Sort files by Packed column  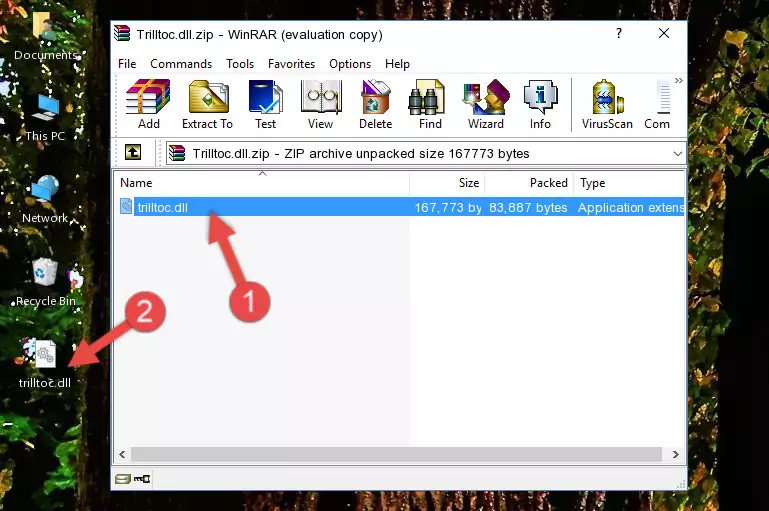[x=529, y=183]
